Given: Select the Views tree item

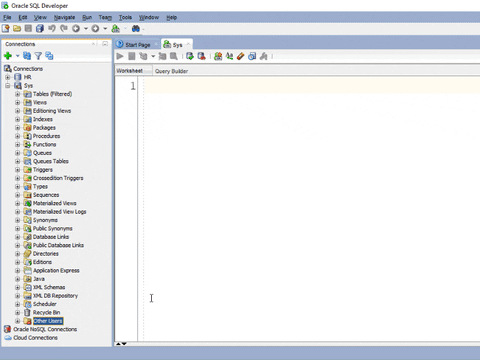Looking at the screenshot, I should (x=40, y=102).
